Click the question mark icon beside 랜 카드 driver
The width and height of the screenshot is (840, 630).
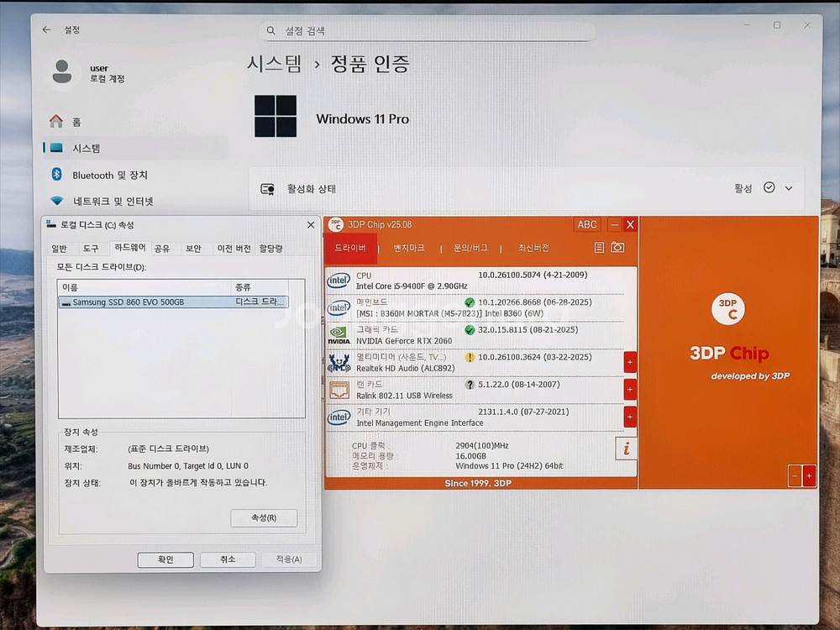coord(470,385)
